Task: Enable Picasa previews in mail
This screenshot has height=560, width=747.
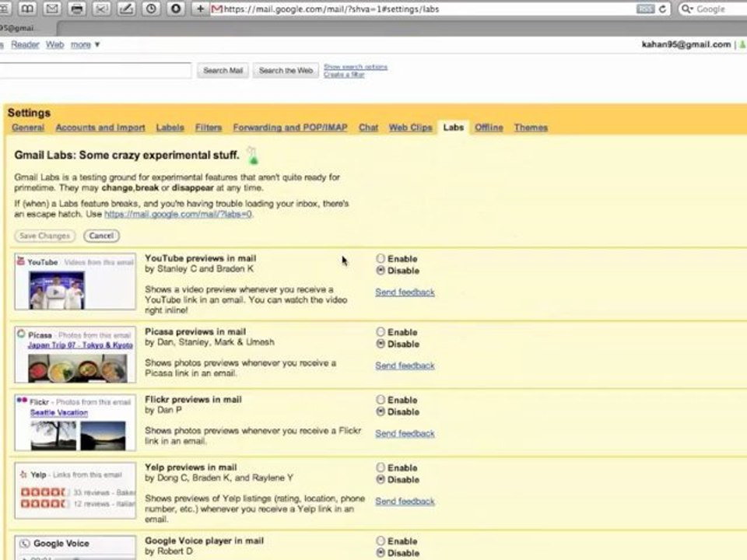Action: 381,332
